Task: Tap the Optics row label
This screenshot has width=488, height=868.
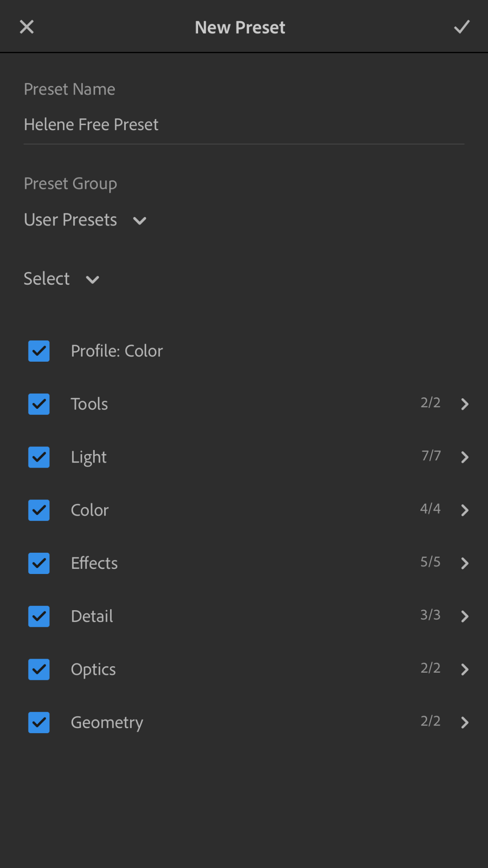Action: [x=93, y=670]
